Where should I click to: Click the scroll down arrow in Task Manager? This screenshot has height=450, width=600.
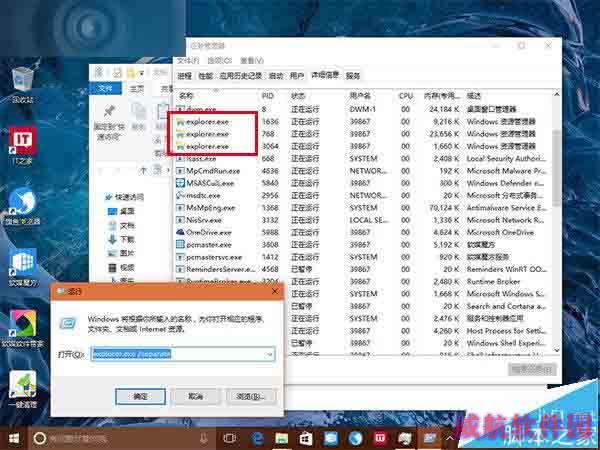[557, 350]
